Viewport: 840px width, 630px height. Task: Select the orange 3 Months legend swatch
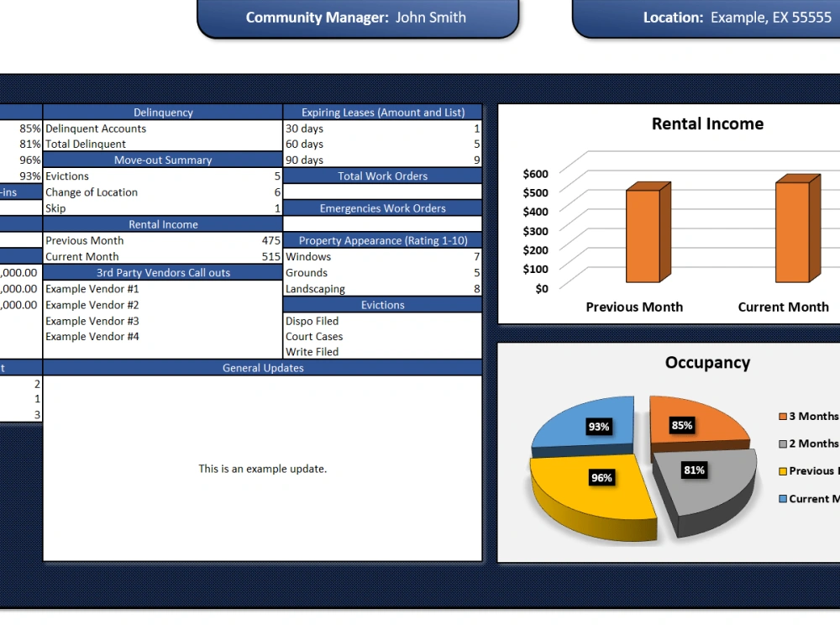785,416
